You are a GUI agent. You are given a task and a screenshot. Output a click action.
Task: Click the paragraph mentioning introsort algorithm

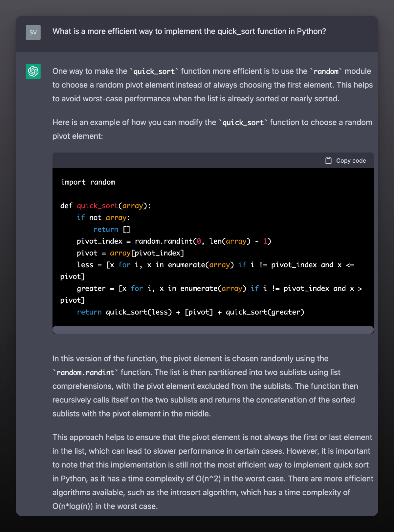pos(213,472)
